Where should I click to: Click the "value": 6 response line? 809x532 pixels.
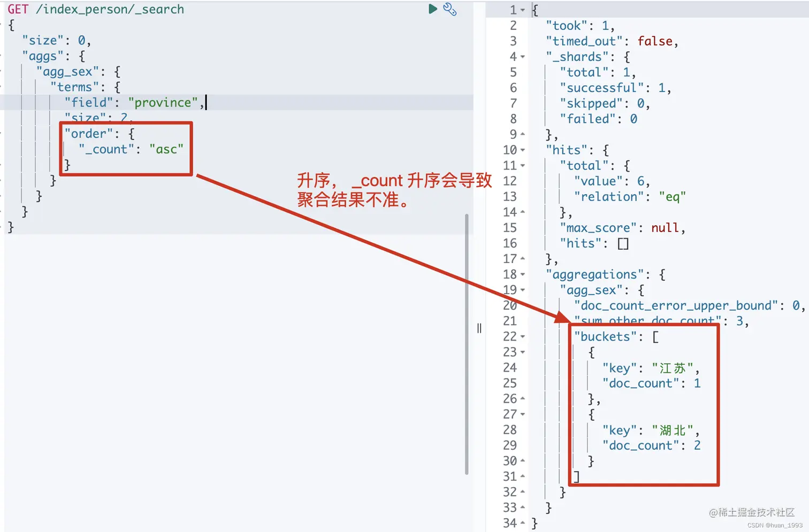(x=612, y=181)
